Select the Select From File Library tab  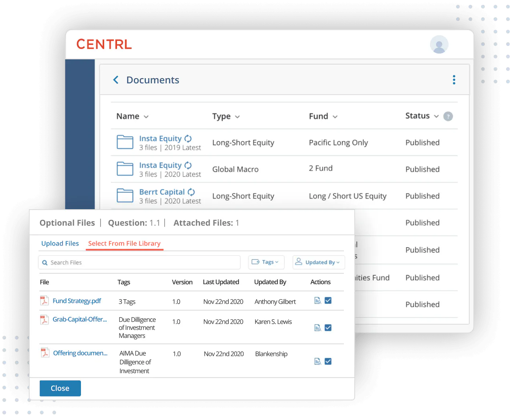124,243
